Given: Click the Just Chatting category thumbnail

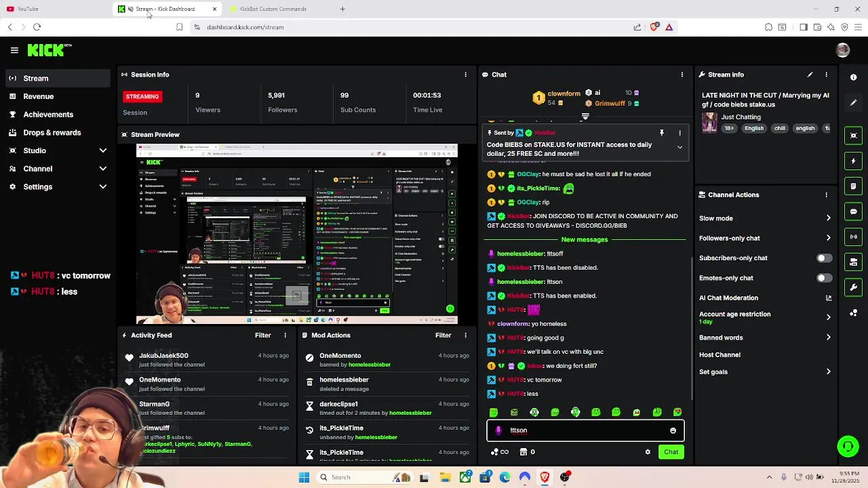Looking at the screenshot, I should pyautogui.click(x=709, y=123).
